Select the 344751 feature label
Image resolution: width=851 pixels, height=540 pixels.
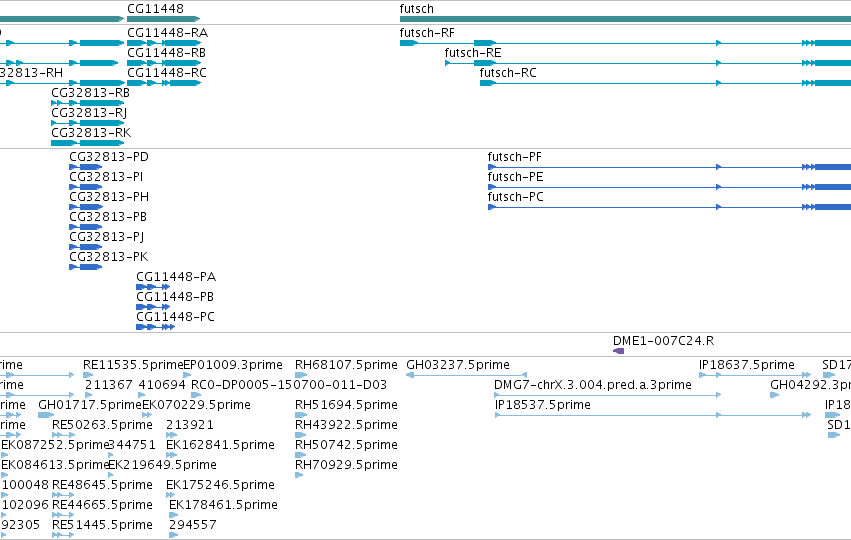pos(132,445)
